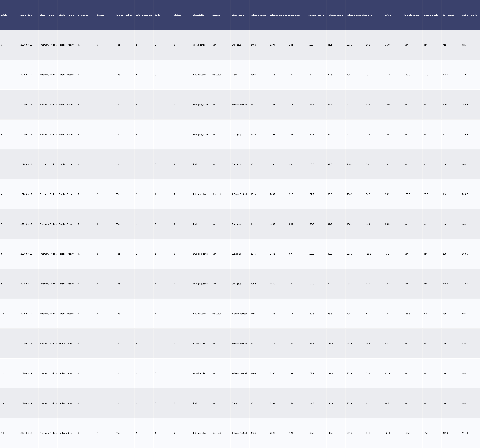Screen dimensions: 480x448
Task: Click Hudson, Bryan in row 11
Action: [66, 343]
